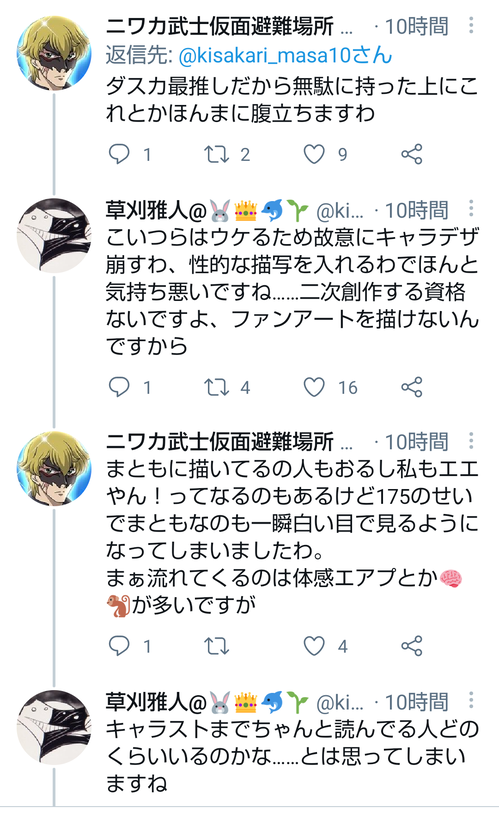This screenshot has width=499, height=814.
Task: Like the first tweet with 9 likes
Action: [314, 154]
